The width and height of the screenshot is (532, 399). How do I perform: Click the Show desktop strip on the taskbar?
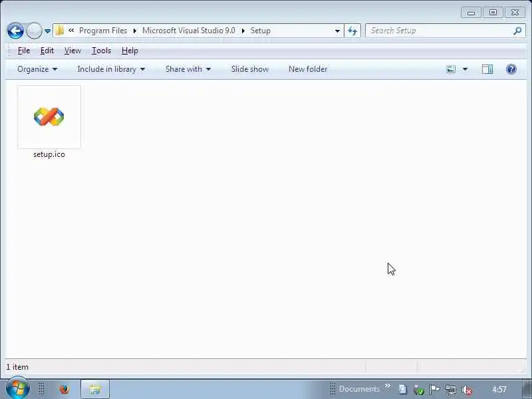[x=527, y=389]
